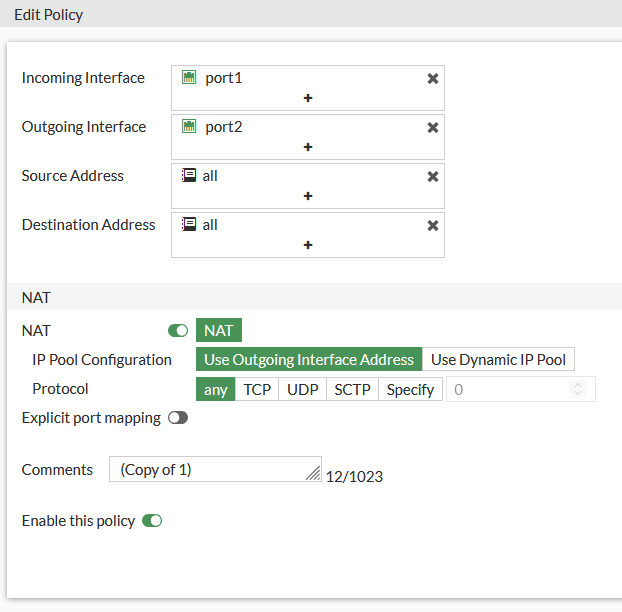Select TCP protocol

click(x=257, y=390)
